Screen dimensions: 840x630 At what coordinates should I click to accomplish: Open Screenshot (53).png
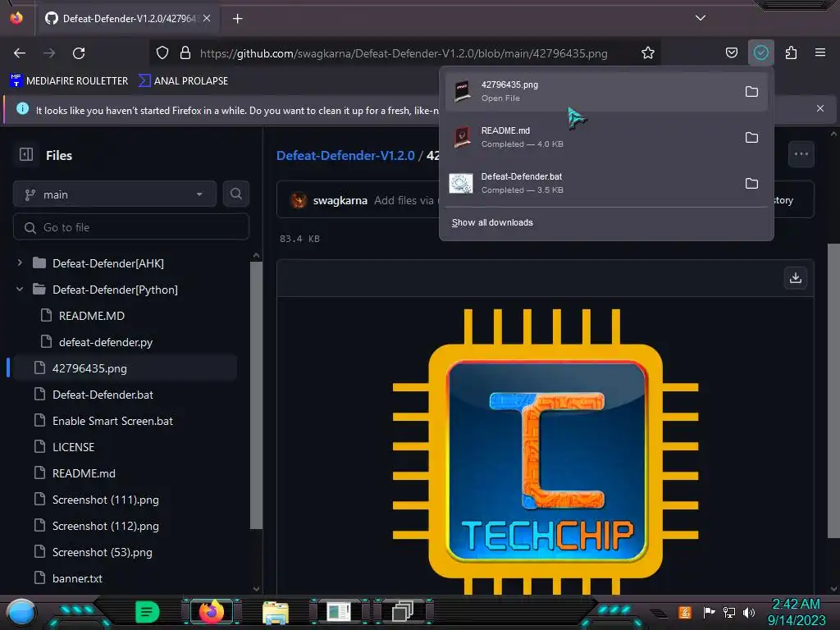tap(103, 552)
